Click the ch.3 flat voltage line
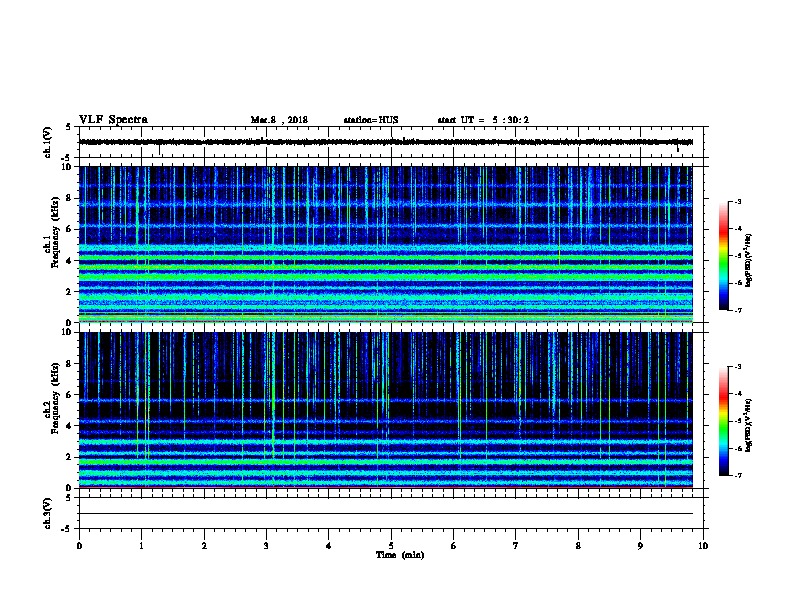The image size is (792, 612). click(x=386, y=514)
